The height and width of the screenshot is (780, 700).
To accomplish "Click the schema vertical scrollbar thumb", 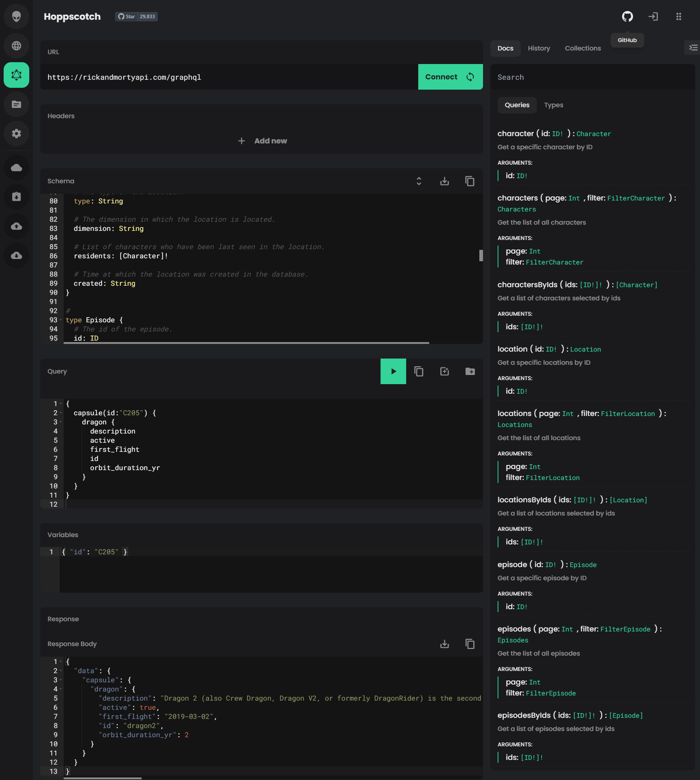I will pyautogui.click(x=481, y=255).
